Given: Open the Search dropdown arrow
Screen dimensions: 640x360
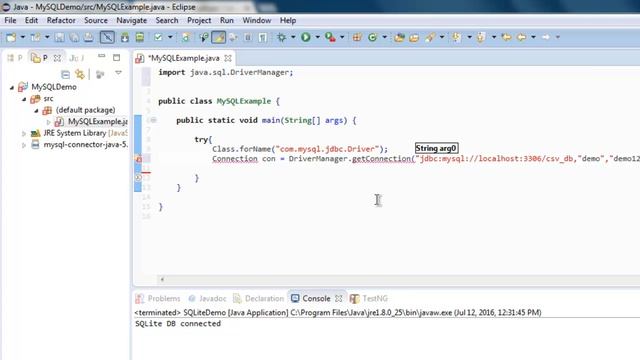Looking at the screenshot, I should pos(442,37).
